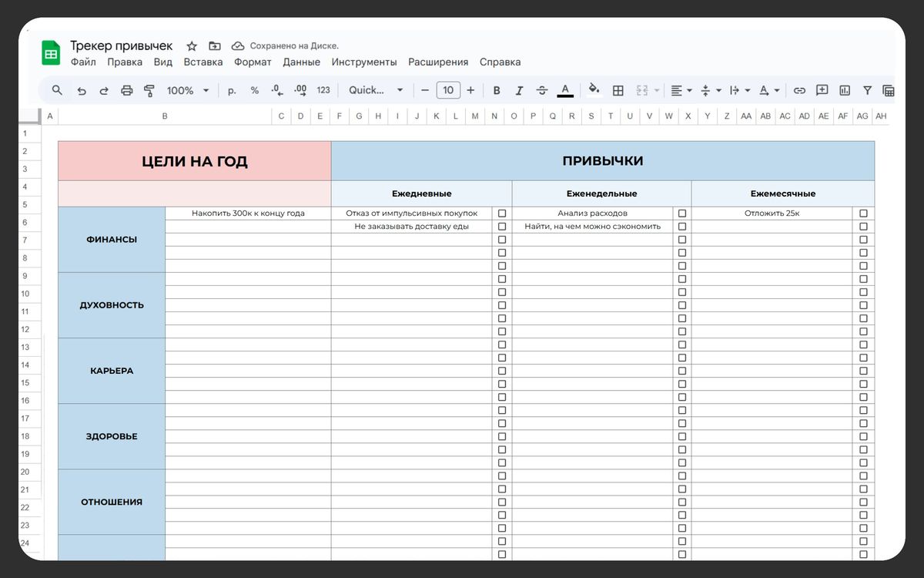Check Не заказывать доставку еды checkbox
This screenshot has height=578, width=924.
(x=502, y=227)
